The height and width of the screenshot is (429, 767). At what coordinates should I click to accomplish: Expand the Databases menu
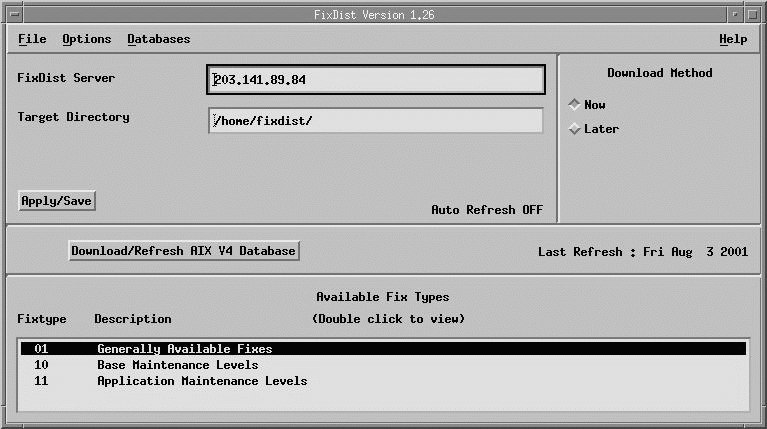pos(158,39)
